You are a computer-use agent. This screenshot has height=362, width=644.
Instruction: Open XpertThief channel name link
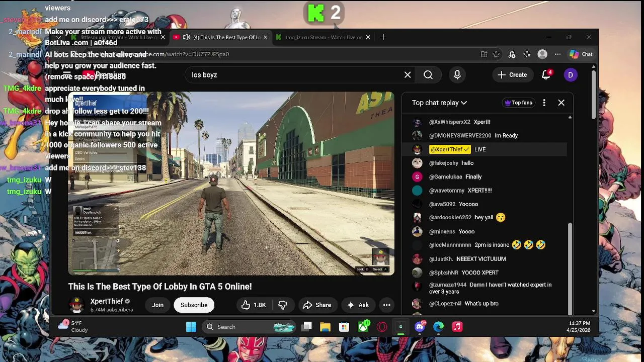[107, 301]
